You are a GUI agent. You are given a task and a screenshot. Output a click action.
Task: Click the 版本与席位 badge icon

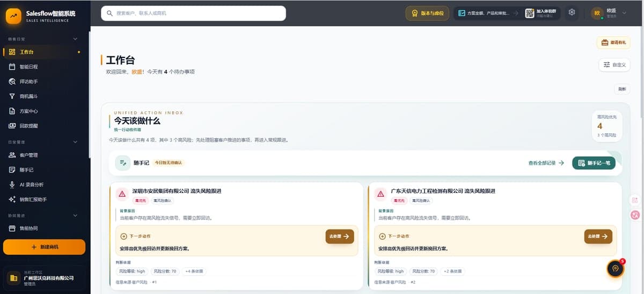(415, 13)
